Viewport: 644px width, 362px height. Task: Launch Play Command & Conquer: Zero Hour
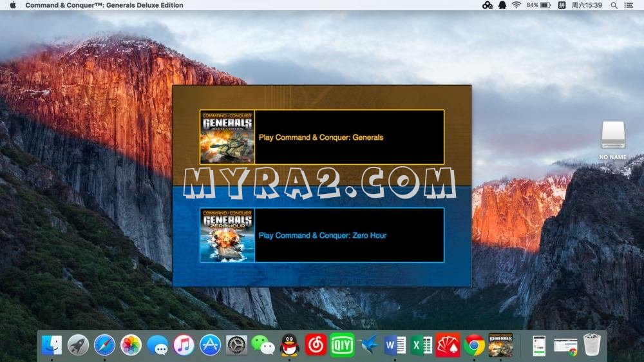pyautogui.click(x=321, y=235)
